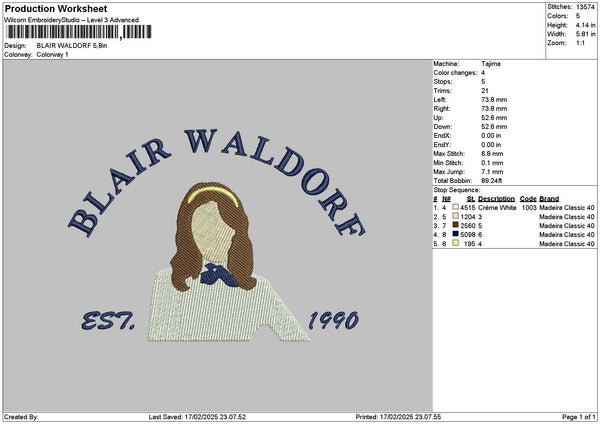Click the stitch count '2560'
Viewport: 600px width, 424px height.
468,226
